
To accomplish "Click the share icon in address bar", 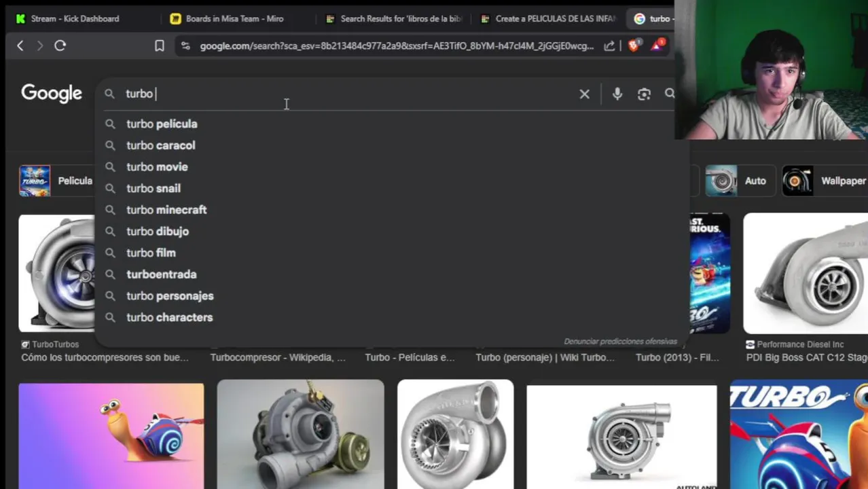I will pyautogui.click(x=609, y=46).
